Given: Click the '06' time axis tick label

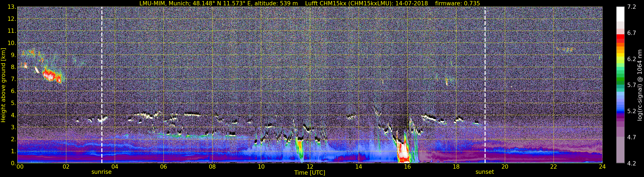Looking at the screenshot, I should (164, 167).
